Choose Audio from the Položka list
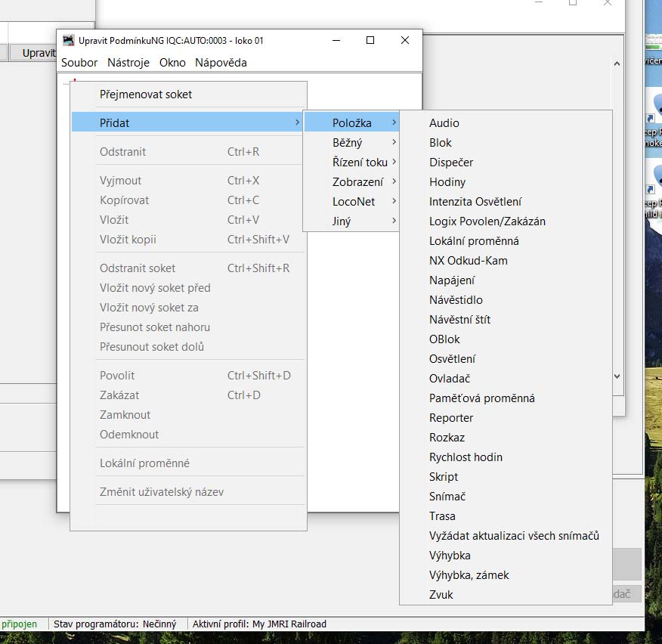This screenshot has width=662, height=644. 444,123
